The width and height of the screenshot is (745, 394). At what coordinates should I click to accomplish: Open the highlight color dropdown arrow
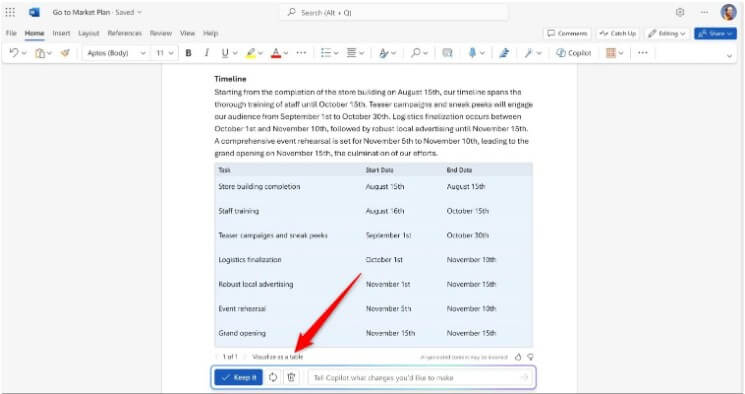261,54
